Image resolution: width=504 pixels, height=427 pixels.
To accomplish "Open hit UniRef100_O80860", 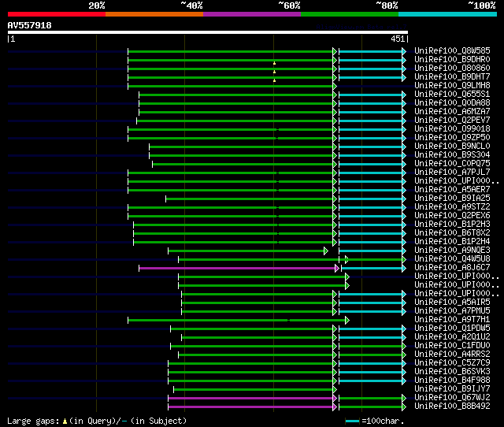I will tap(452, 68).
